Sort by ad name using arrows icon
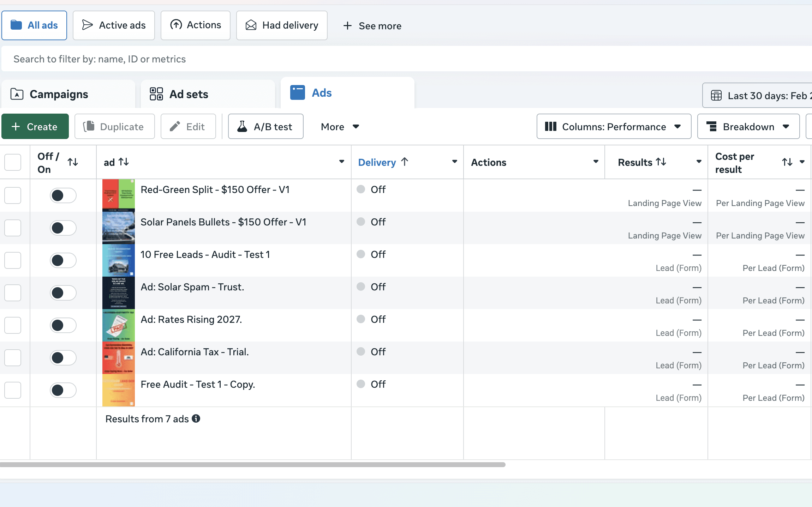This screenshot has height=507, width=812. pos(124,162)
